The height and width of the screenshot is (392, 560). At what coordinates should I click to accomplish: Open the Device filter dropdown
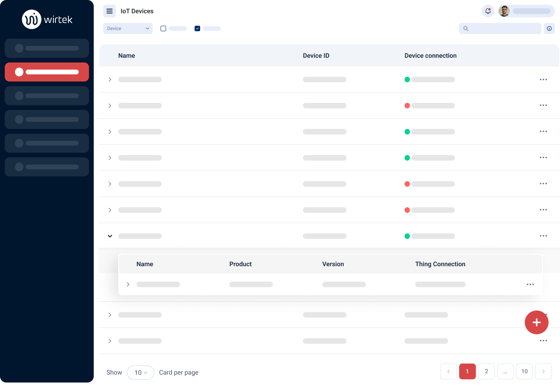coord(128,28)
